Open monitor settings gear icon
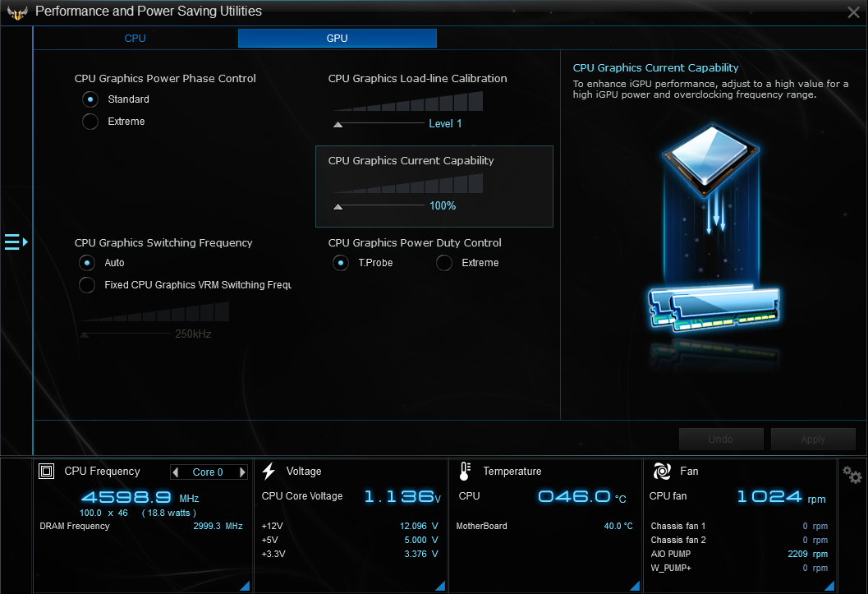The height and width of the screenshot is (594, 868). [x=852, y=475]
